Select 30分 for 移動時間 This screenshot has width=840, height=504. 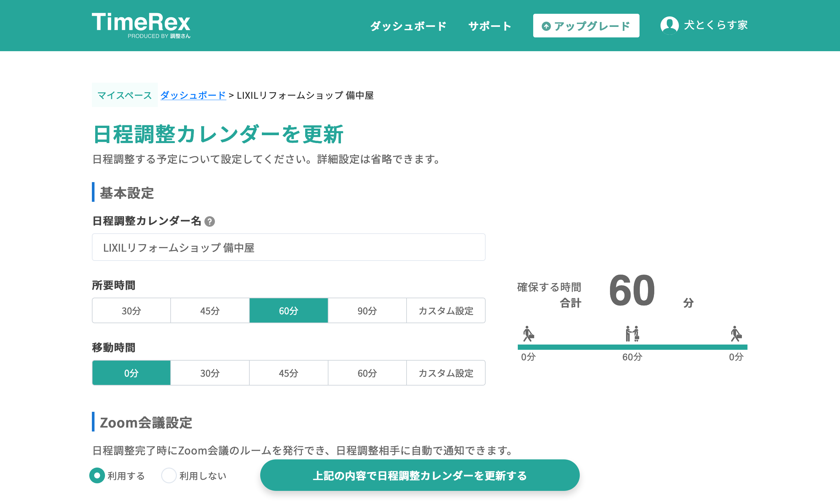pyautogui.click(x=210, y=373)
